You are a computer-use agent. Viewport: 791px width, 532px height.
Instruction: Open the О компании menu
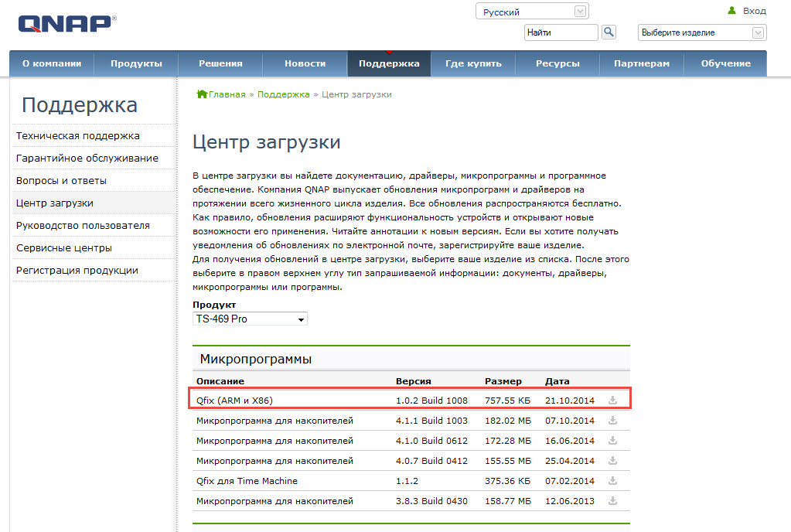coord(52,63)
